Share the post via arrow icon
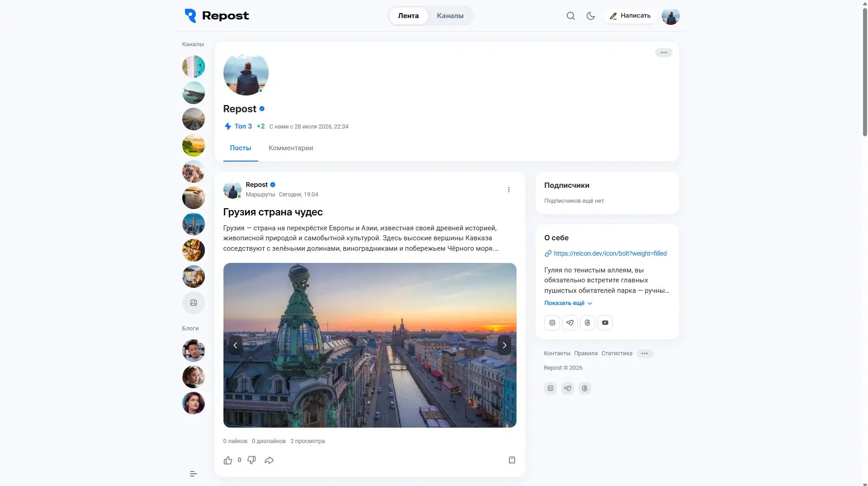Screen dimensions: 868x486 (269, 460)
